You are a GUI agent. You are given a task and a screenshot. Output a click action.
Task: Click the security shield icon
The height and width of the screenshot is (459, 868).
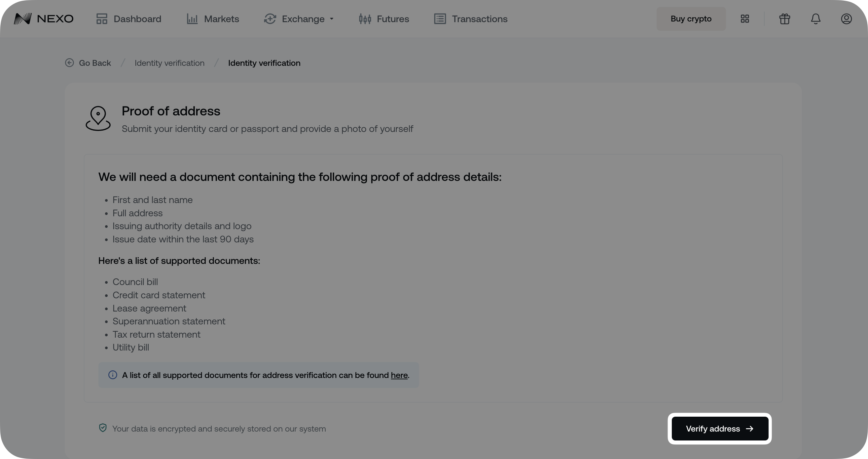click(x=103, y=428)
